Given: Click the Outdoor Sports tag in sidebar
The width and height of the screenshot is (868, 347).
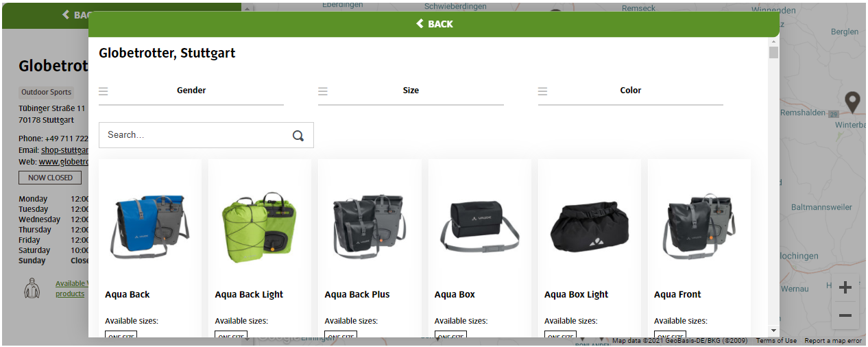Looking at the screenshot, I should click(46, 92).
